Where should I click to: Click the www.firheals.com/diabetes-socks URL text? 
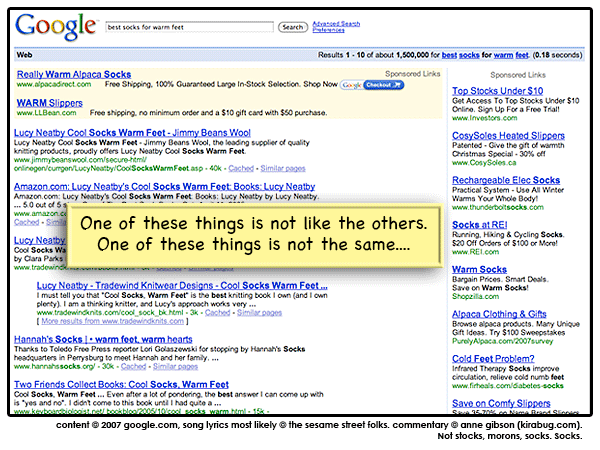tap(507, 386)
